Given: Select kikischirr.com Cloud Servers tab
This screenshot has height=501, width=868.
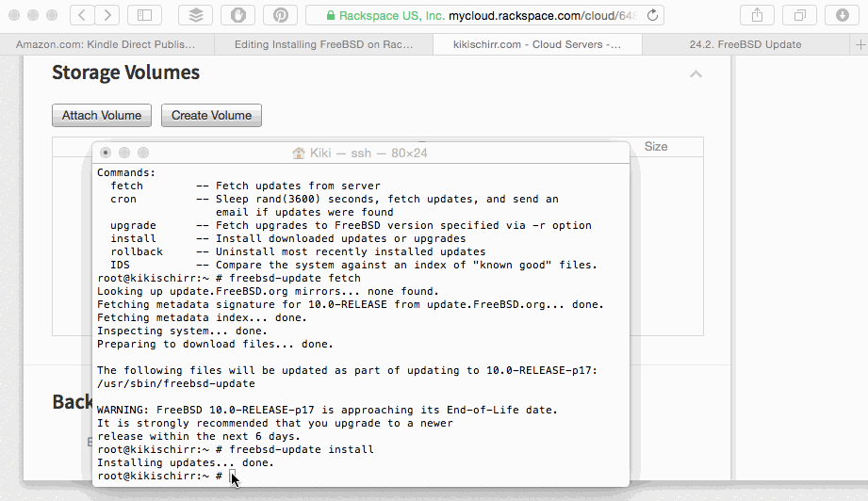Looking at the screenshot, I should point(537,45).
